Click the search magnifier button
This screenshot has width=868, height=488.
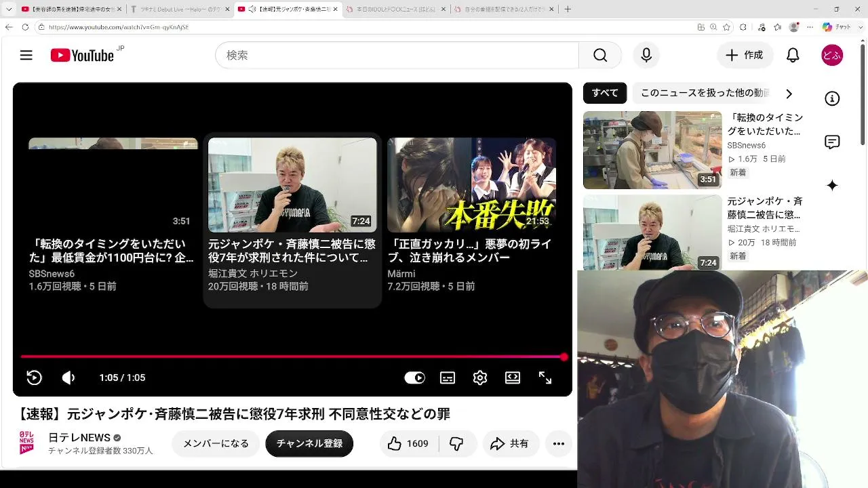pyautogui.click(x=600, y=56)
